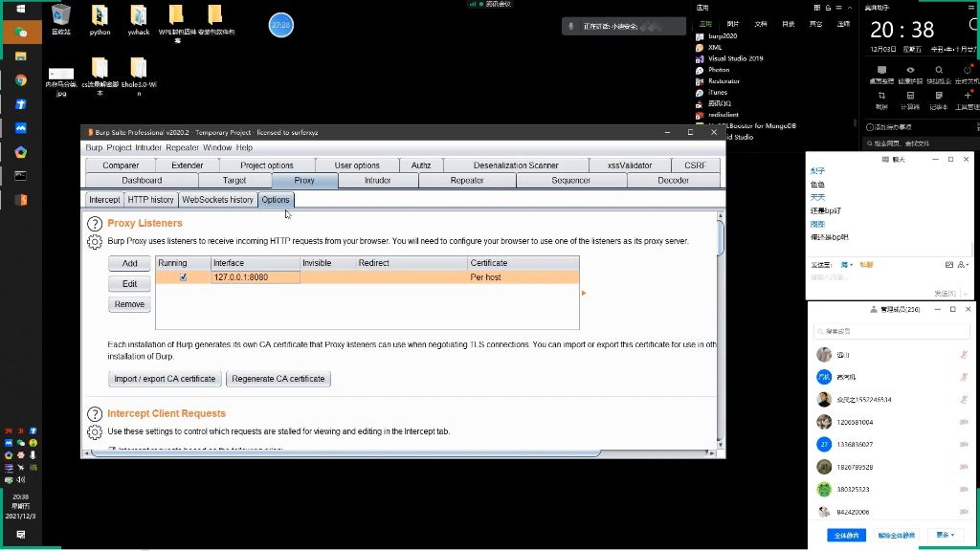980x551 pixels.
Task: Click the blue mute-all button in members
Action: click(x=846, y=536)
